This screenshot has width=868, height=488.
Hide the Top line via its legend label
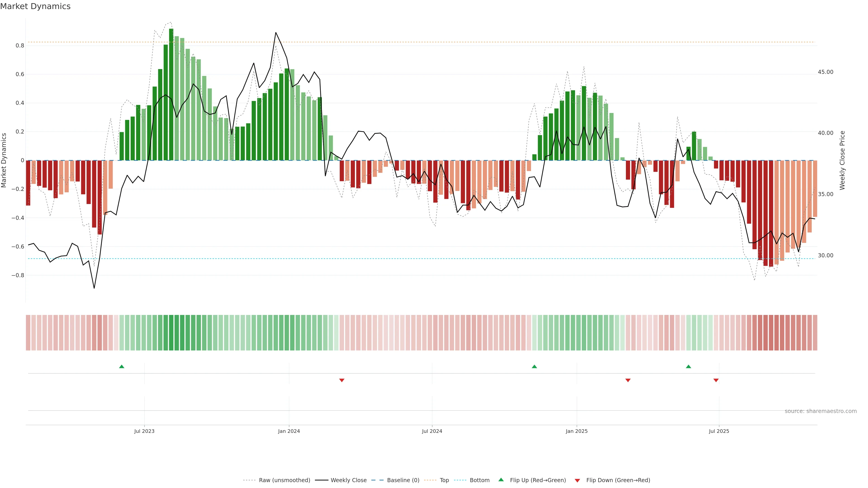pos(444,480)
